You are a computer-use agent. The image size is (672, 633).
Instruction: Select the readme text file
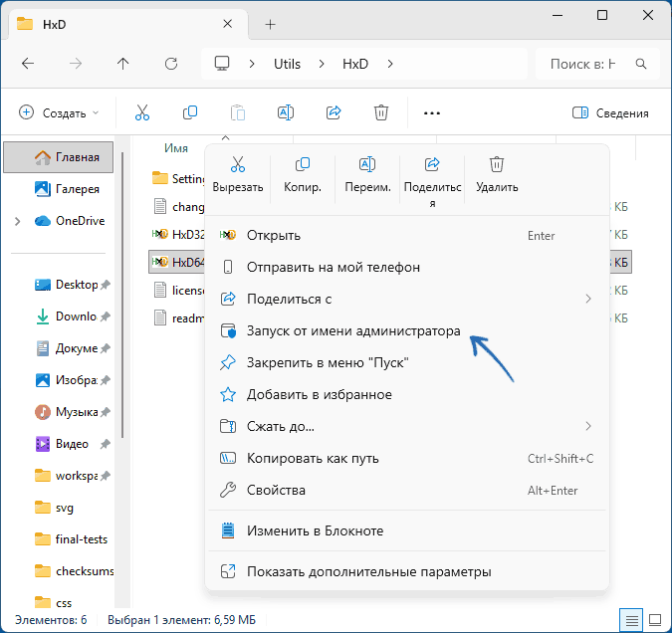pos(178,318)
